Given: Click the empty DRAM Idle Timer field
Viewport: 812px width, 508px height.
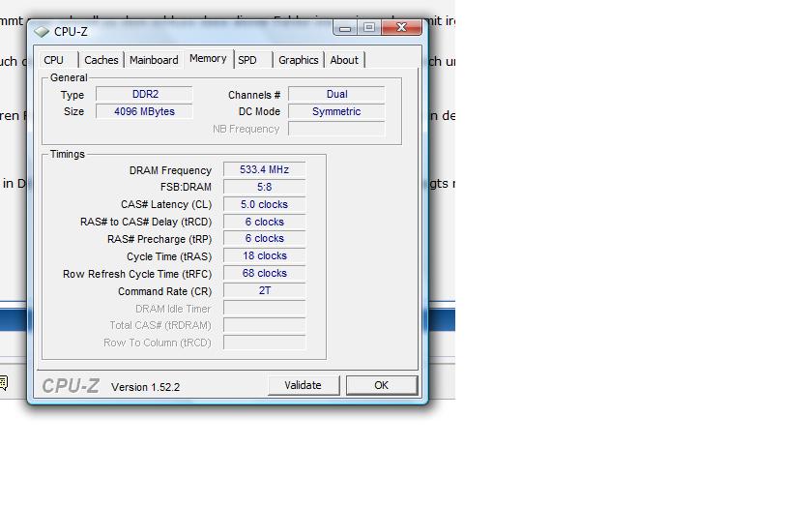Looking at the screenshot, I should click(265, 308).
